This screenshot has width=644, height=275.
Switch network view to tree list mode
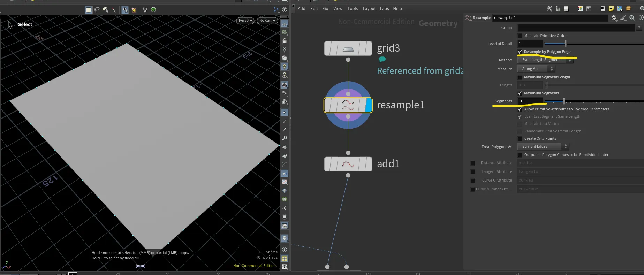click(x=558, y=9)
